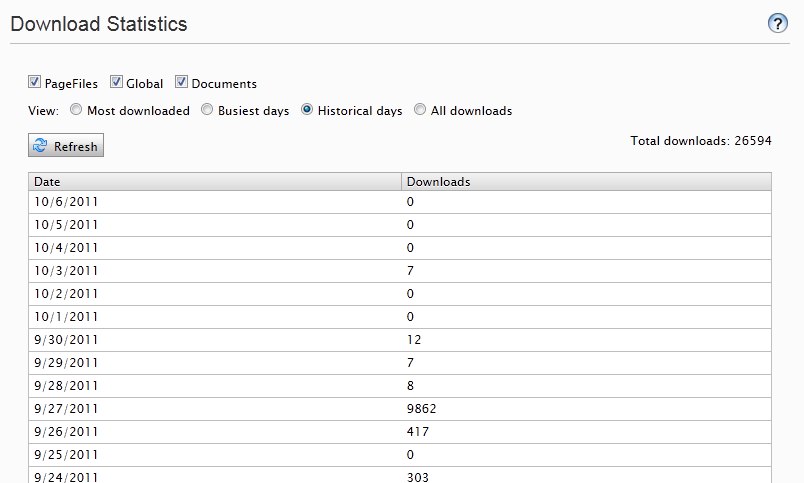Toggle the Global checkbox
804x483 pixels.
coord(116,83)
